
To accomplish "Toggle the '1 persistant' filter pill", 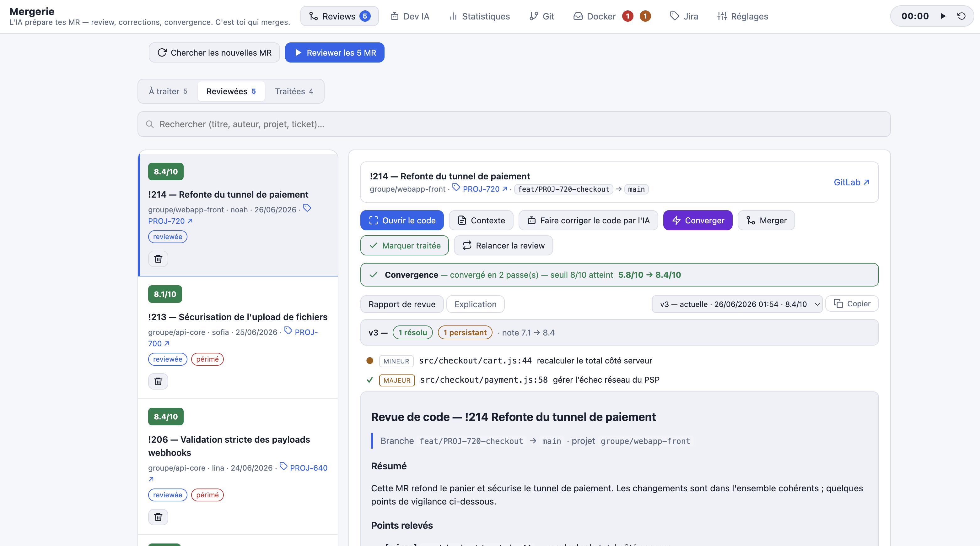I will [465, 332].
